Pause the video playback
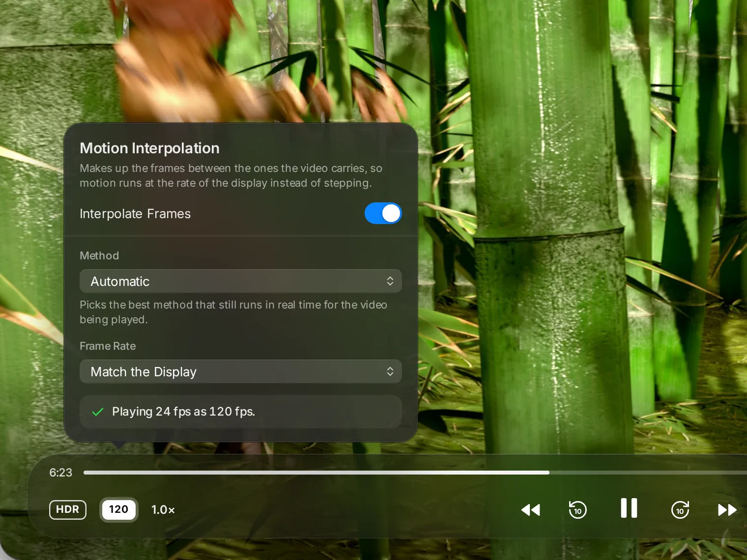 tap(629, 508)
